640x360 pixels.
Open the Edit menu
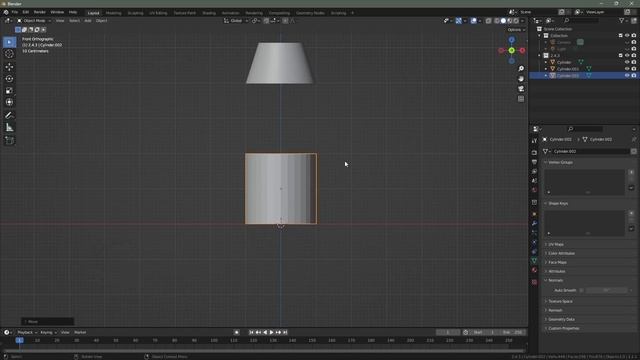click(26, 12)
